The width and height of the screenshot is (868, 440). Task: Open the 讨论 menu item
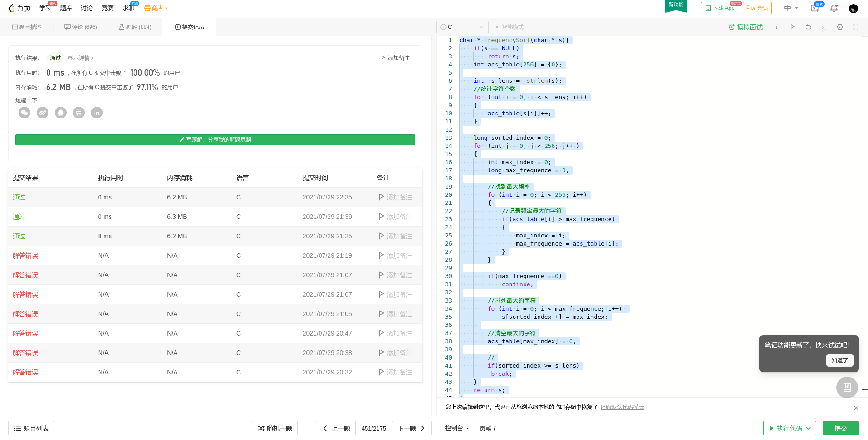pos(87,8)
